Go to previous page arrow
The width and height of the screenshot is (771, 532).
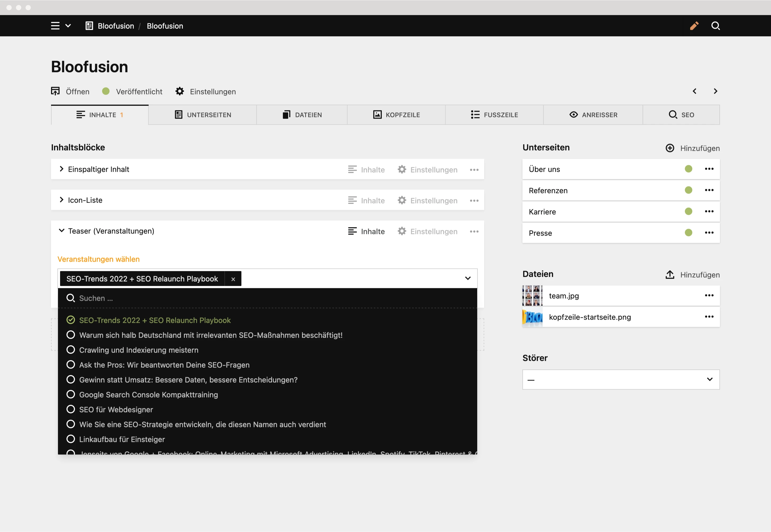click(694, 91)
